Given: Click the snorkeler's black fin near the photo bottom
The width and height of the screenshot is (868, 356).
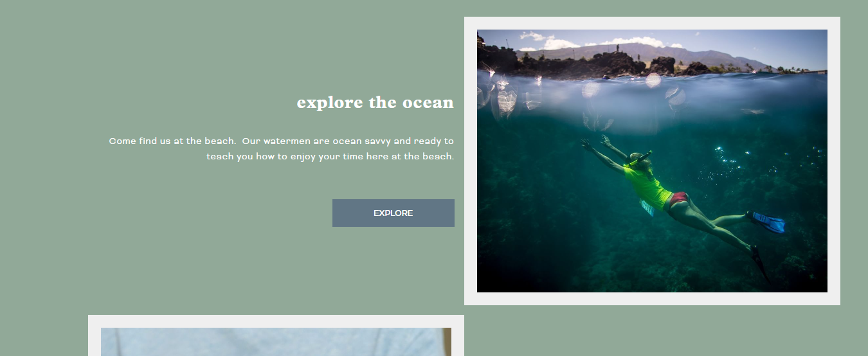Looking at the screenshot, I should pos(760,263).
